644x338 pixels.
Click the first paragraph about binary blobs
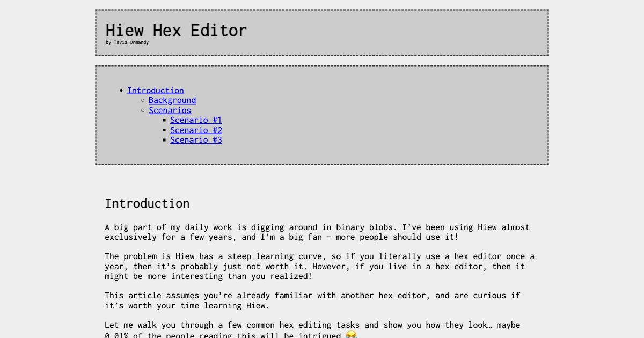tap(317, 232)
